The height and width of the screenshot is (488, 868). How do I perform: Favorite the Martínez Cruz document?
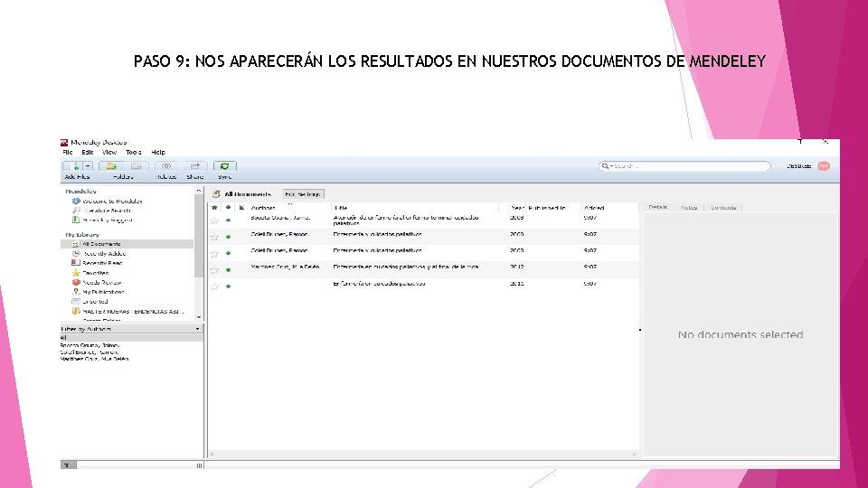tap(214, 269)
